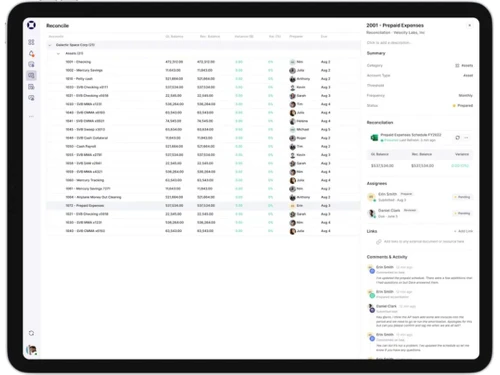
Task: Click Daniel Clark's comment in activity
Action: [424, 321]
